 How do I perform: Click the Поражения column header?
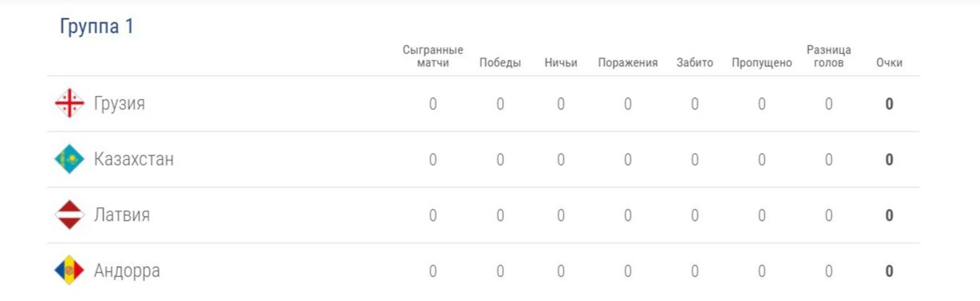click(628, 63)
